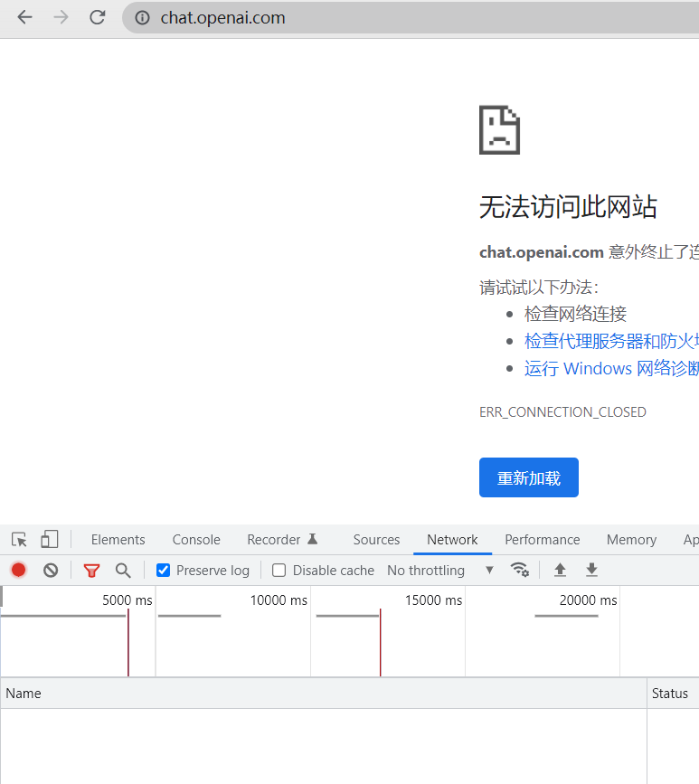699x784 pixels.
Task: Open the 检查代理服务器和防火墙 link
Action: (x=611, y=341)
